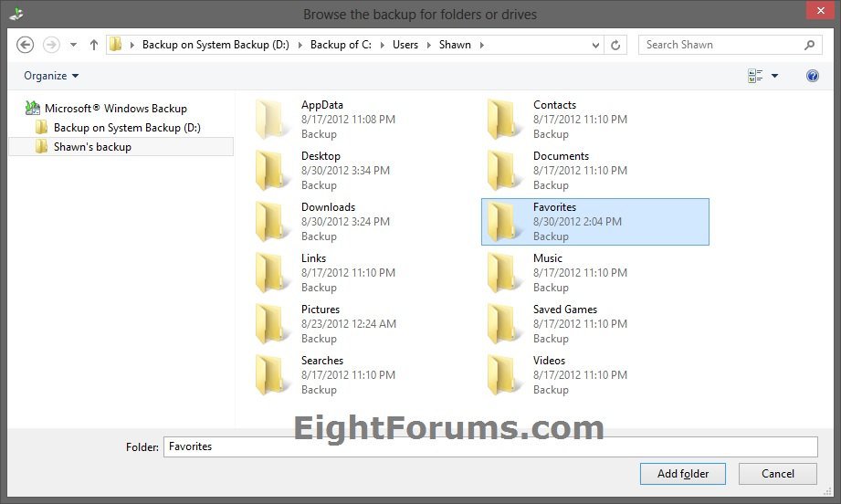Select Microsoft Windows Backup tree node
Image resolution: width=841 pixels, height=504 pixels.
(x=115, y=109)
